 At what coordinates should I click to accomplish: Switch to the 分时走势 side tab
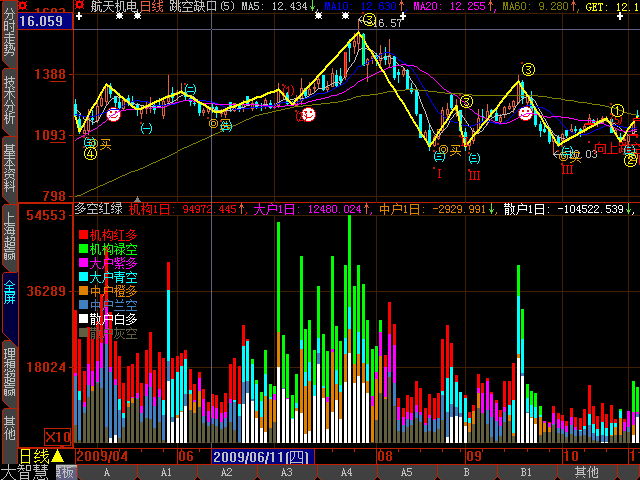tap(9, 42)
